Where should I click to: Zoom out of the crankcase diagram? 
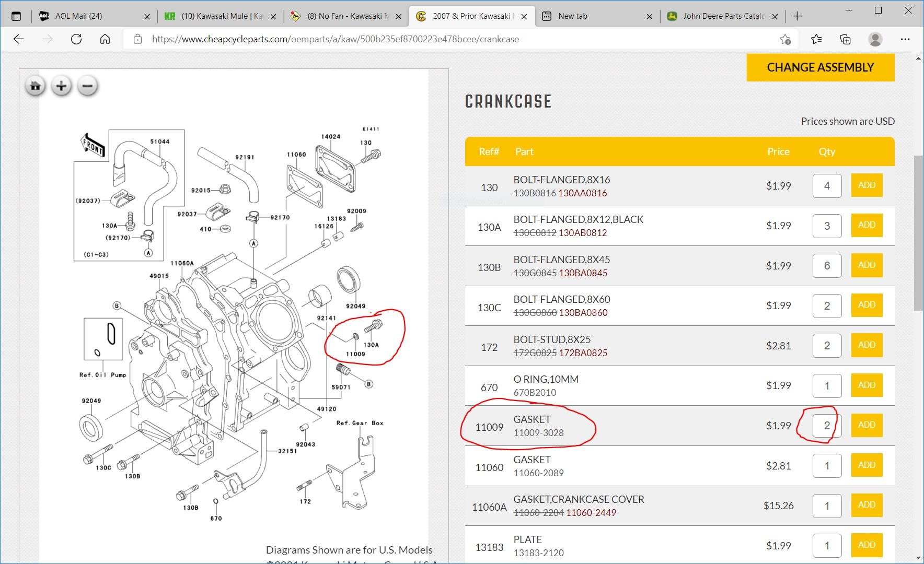click(87, 86)
